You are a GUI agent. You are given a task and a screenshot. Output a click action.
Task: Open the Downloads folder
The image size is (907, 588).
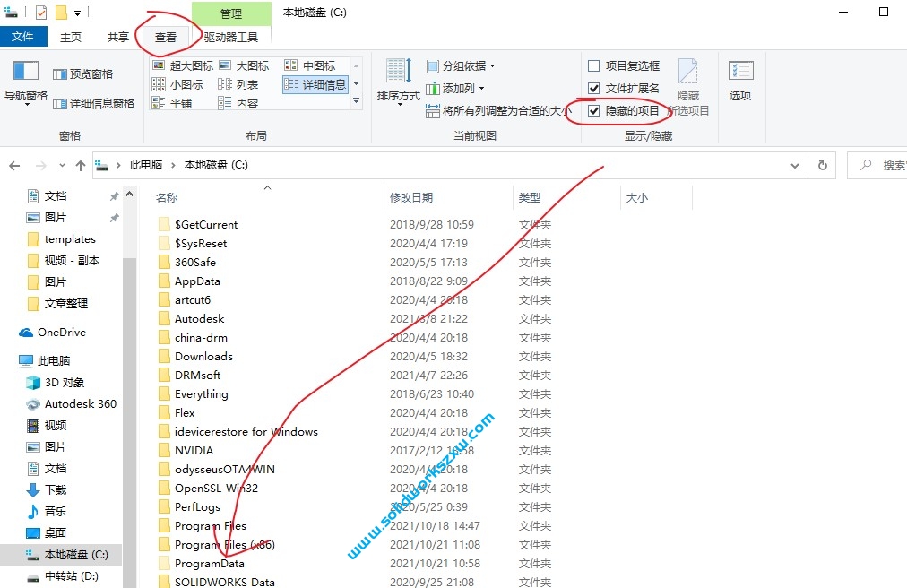click(x=203, y=356)
